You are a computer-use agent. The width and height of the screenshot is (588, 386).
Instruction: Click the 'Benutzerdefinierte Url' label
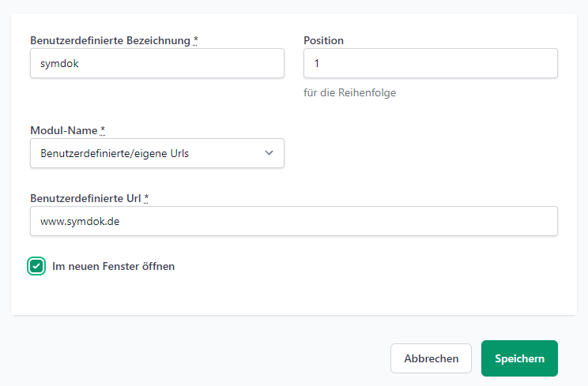85,198
